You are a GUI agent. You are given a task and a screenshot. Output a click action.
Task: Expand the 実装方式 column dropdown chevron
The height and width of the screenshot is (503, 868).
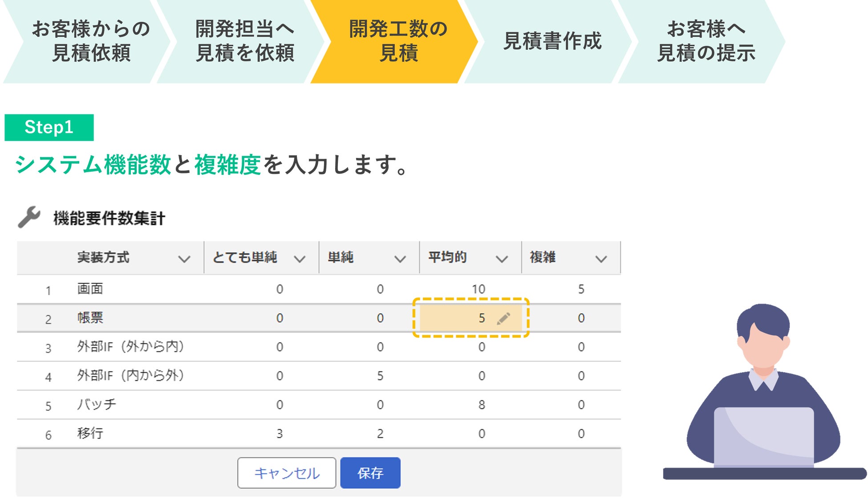[184, 259]
